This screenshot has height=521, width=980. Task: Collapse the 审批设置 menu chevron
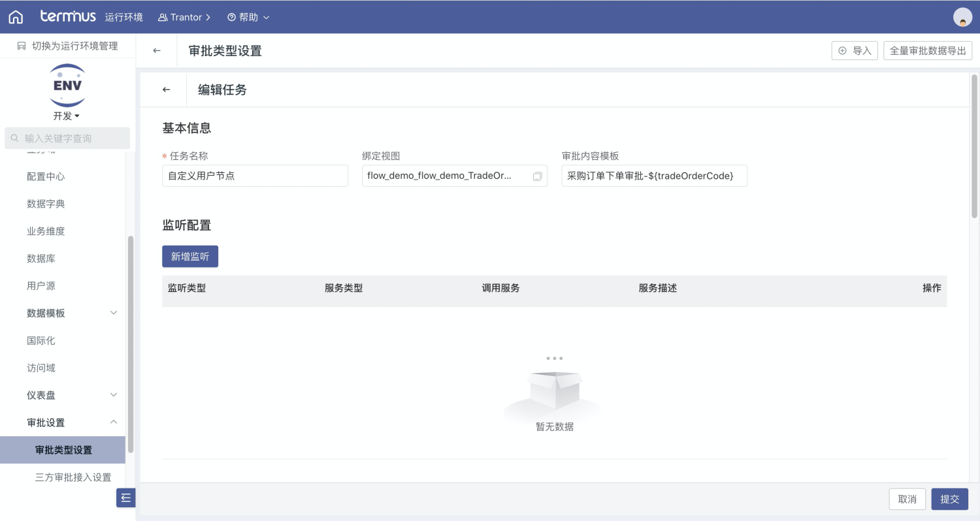(x=114, y=422)
